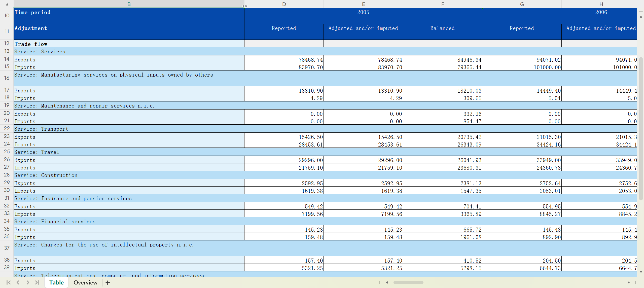Select the Table sheet tab
Image resolution: width=644 pixels, height=288 pixels.
coord(56,282)
